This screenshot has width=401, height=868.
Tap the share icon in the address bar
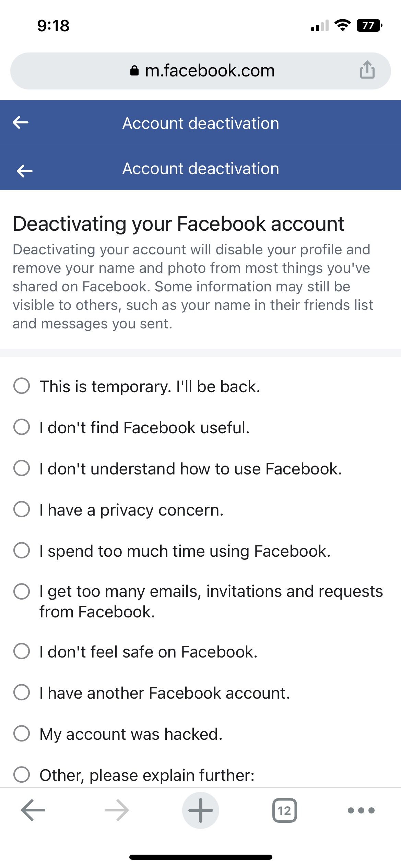[367, 70]
